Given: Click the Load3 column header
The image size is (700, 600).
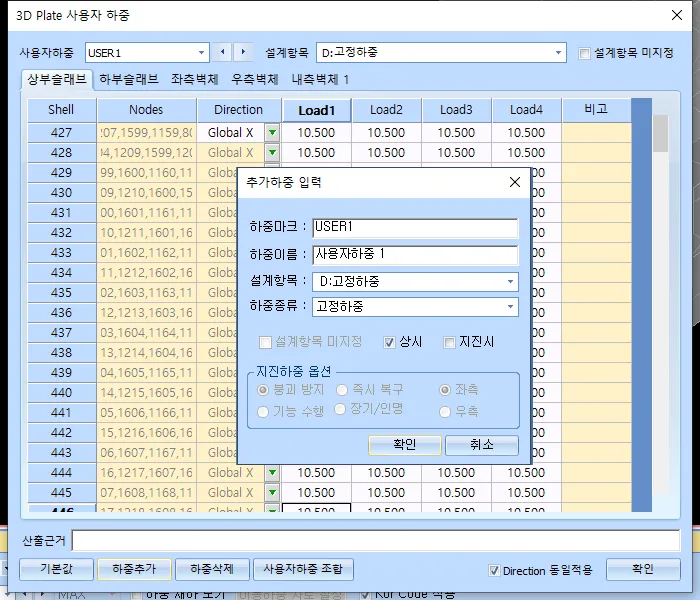Looking at the screenshot, I should tap(456, 110).
